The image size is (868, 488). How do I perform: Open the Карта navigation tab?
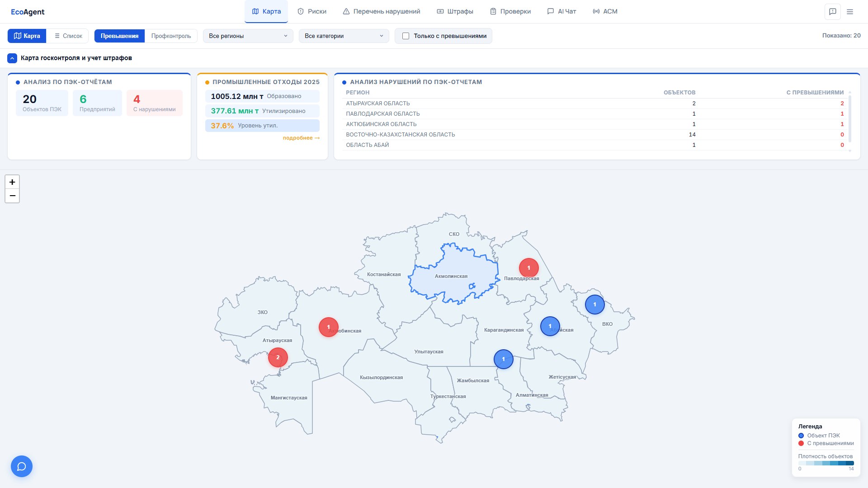[266, 11]
